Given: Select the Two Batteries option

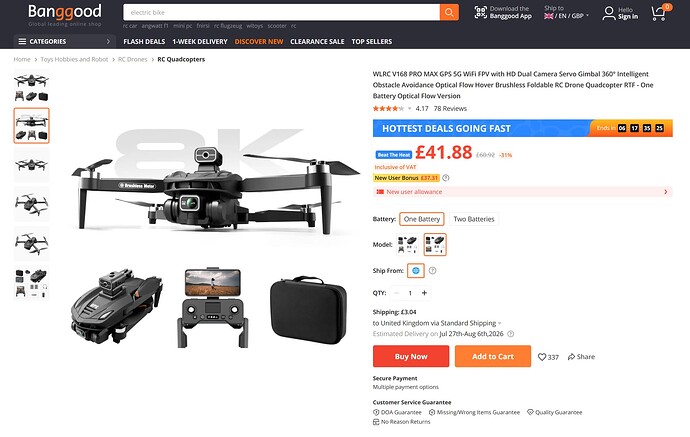Looking at the screenshot, I should click(473, 219).
